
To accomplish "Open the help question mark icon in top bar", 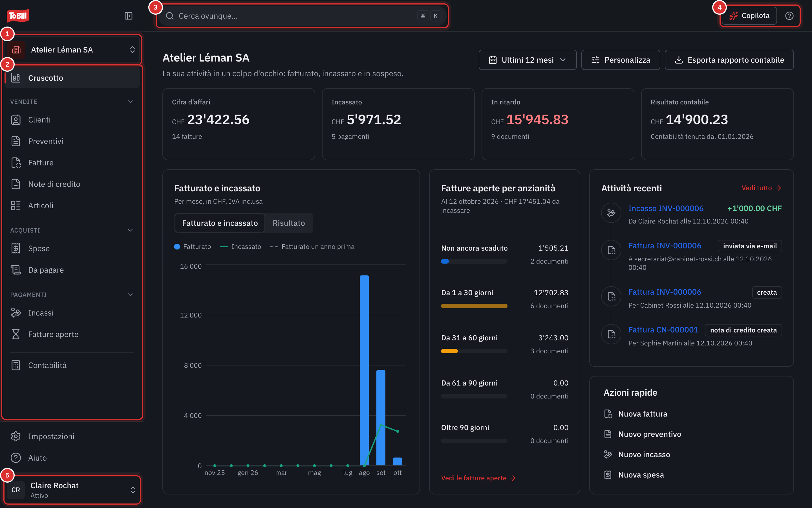I will point(789,16).
